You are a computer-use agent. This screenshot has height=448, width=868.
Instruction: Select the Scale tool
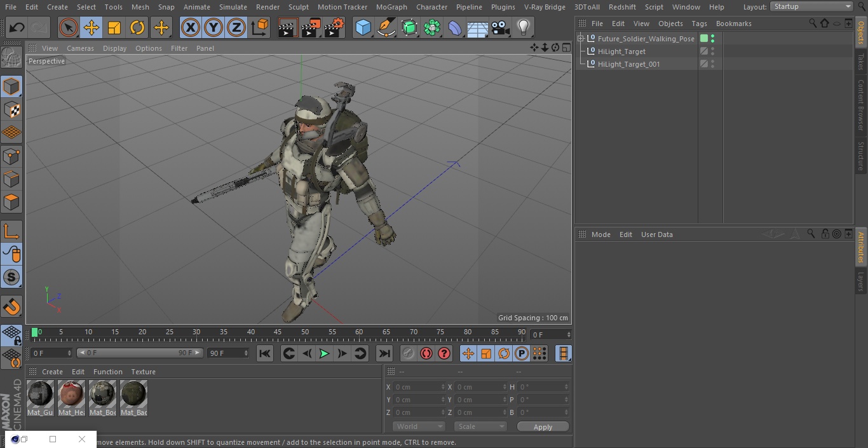[114, 28]
